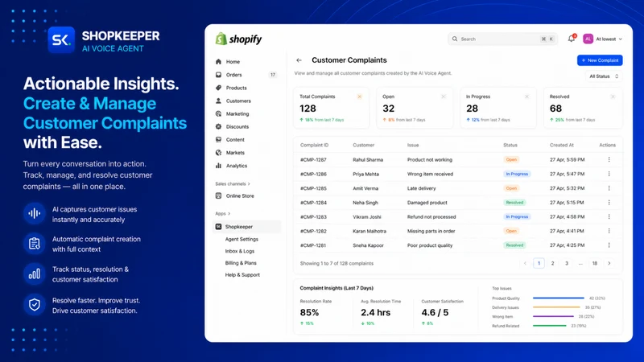Open the All Status filter dropdown
The height and width of the screenshot is (362, 644).
pos(604,76)
